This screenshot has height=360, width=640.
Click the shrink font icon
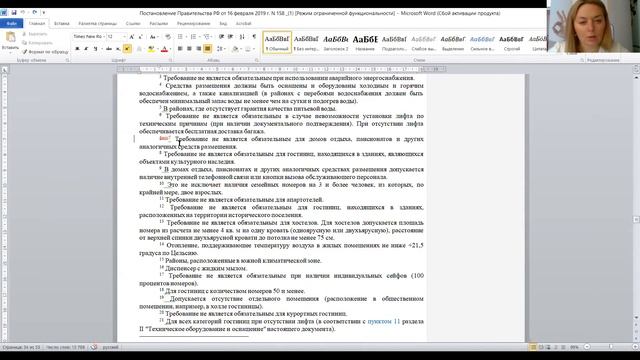coord(140,37)
